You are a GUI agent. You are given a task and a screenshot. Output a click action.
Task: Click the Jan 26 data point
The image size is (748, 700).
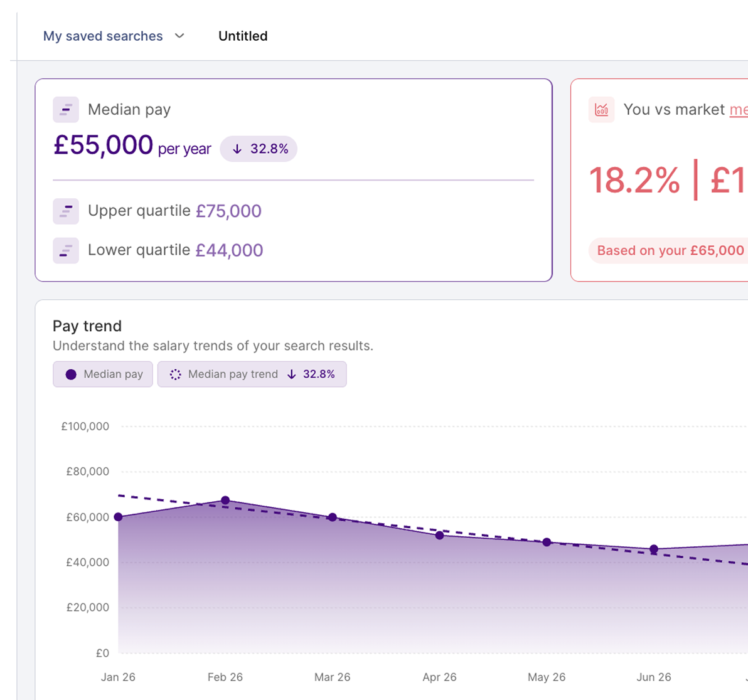pos(119,517)
